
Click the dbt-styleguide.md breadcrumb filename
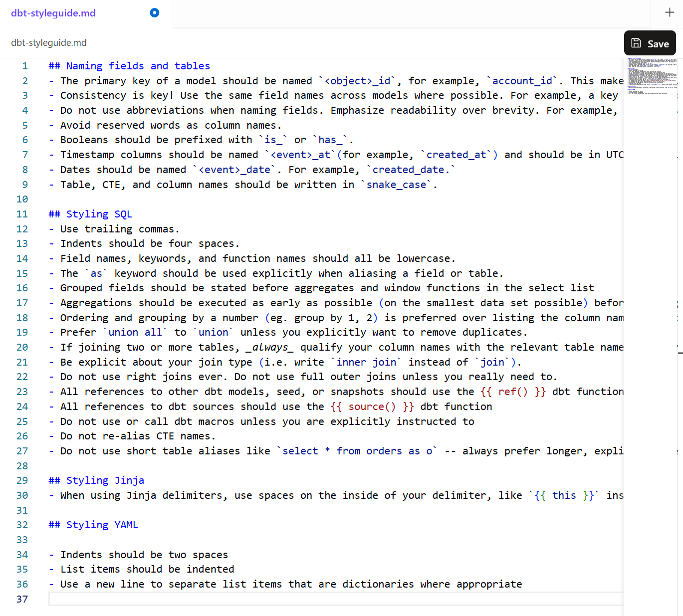coord(49,43)
